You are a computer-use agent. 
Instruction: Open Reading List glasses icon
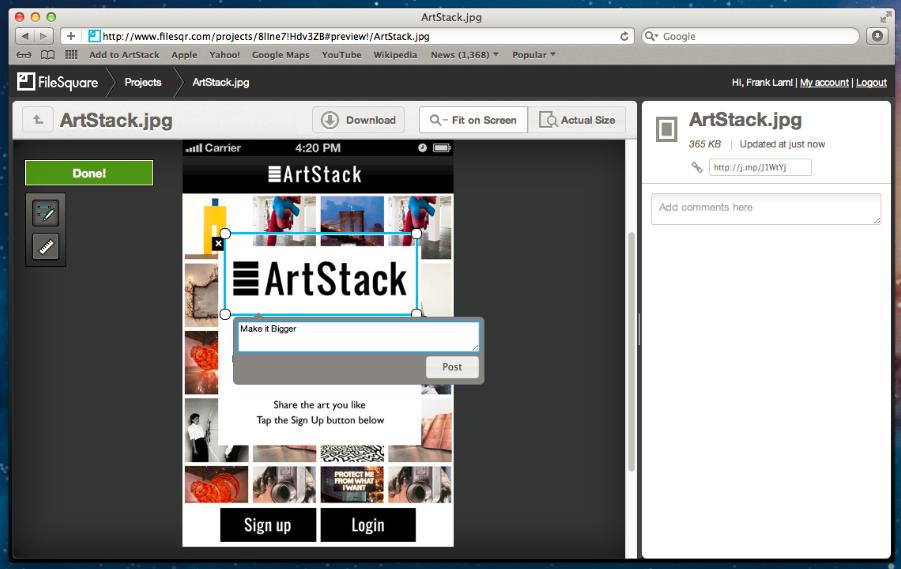pyautogui.click(x=24, y=55)
